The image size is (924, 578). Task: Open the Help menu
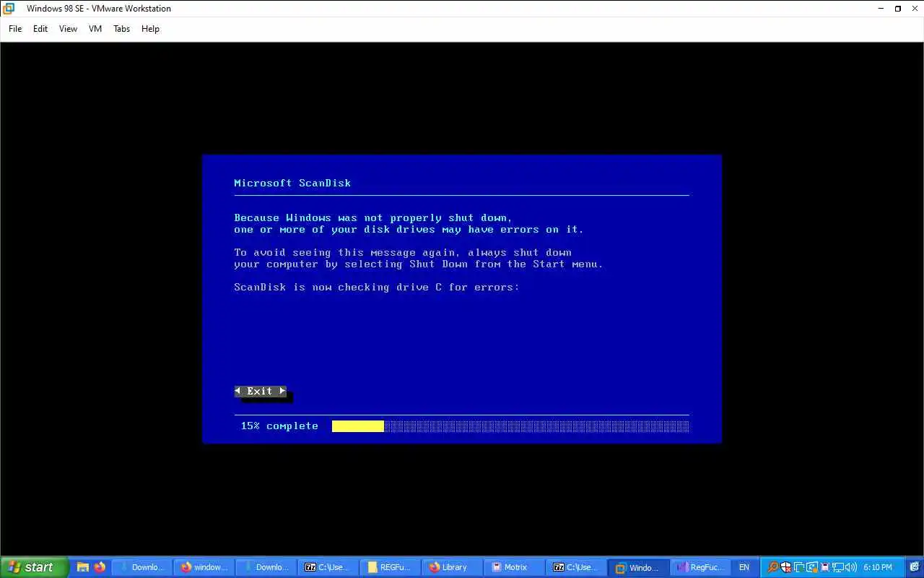pos(150,29)
